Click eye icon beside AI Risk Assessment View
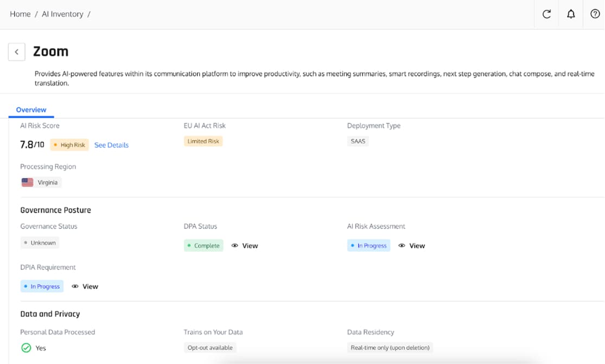 point(402,246)
